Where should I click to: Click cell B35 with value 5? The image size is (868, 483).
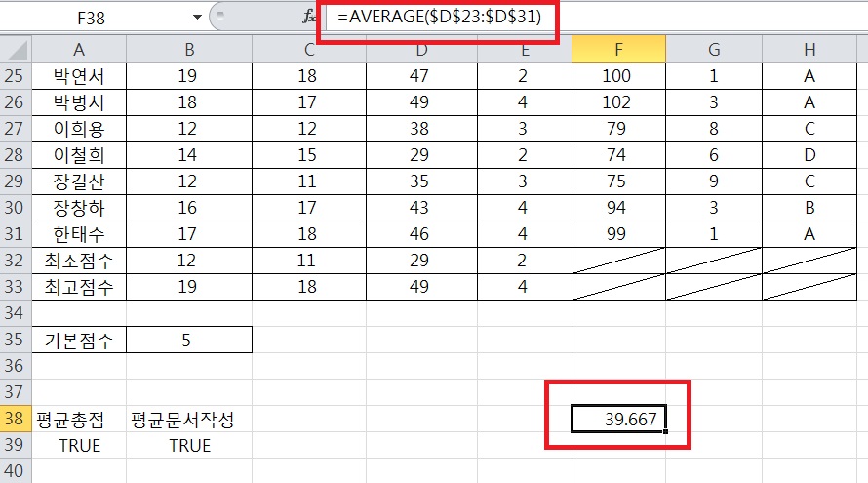(189, 340)
